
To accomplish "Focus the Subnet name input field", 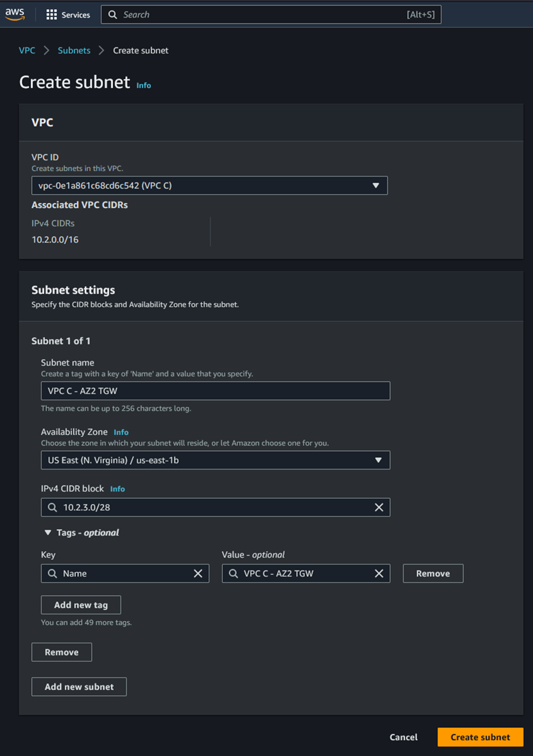I will [x=215, y=391].
